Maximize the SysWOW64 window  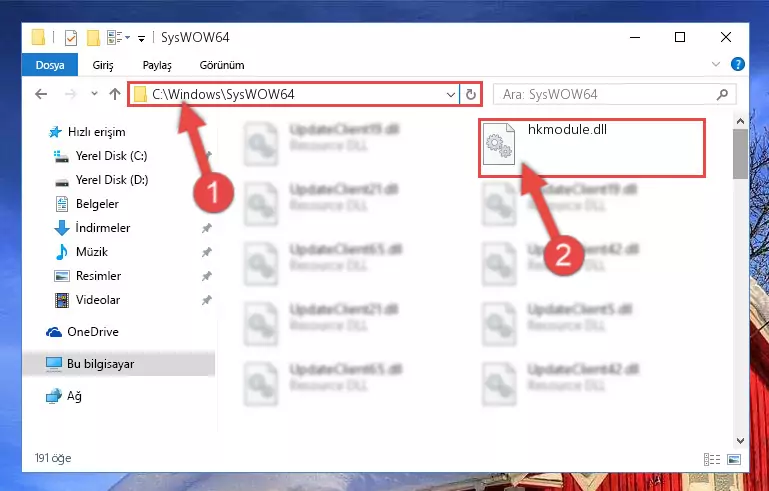point(680,37)
